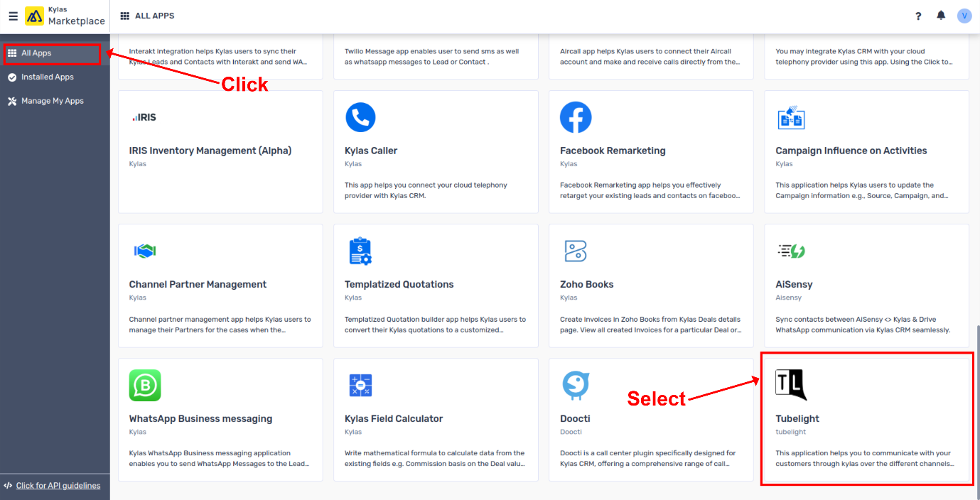
Task: Click the Kylas Field Calculator icon
Action: [360, 385]
